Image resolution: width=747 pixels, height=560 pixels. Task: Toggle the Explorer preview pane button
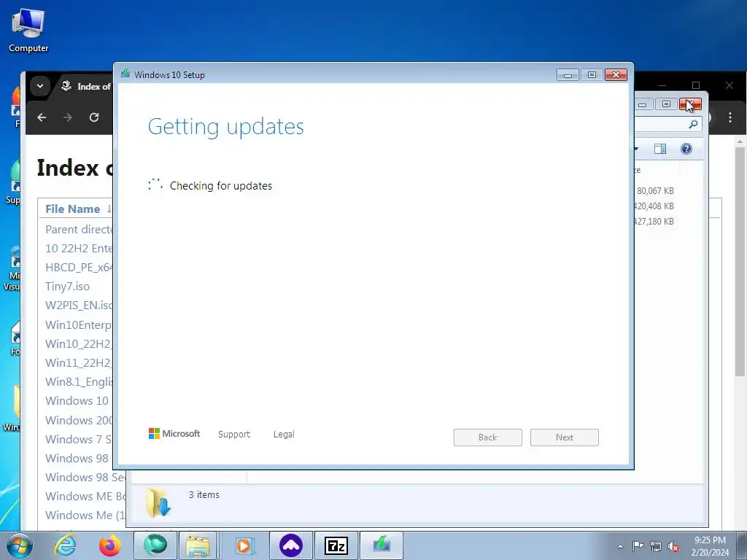660,149
